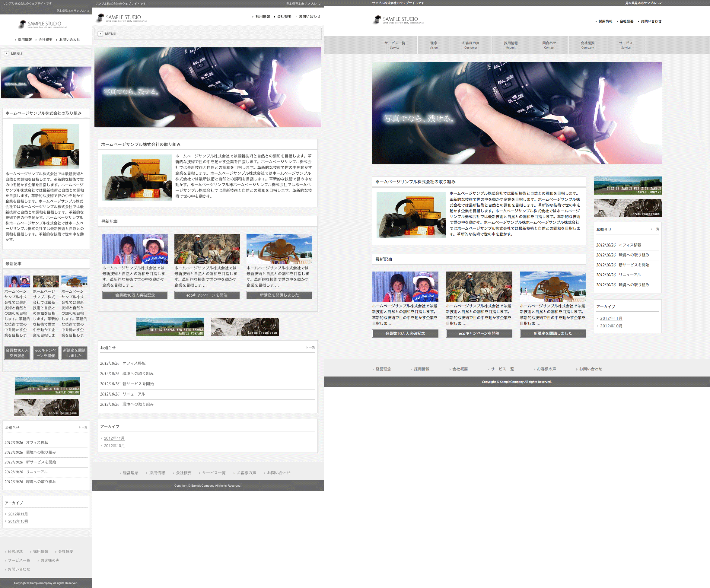This screenshot has width=710, height=588.
Task: Open 2012年10月 archive link in tablet layout
Action: click(114, 446)
